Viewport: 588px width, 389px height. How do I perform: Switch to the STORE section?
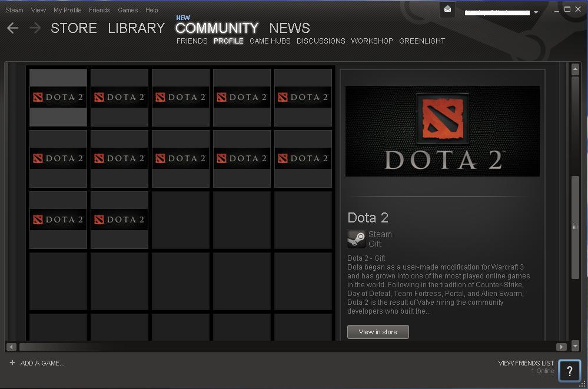click(74, 28)
